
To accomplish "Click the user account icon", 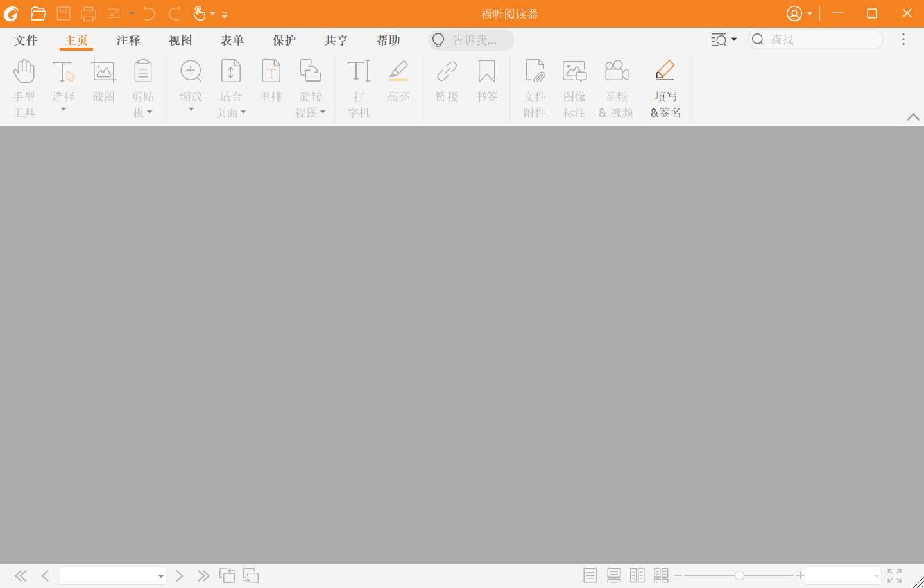I will point(794,13).
